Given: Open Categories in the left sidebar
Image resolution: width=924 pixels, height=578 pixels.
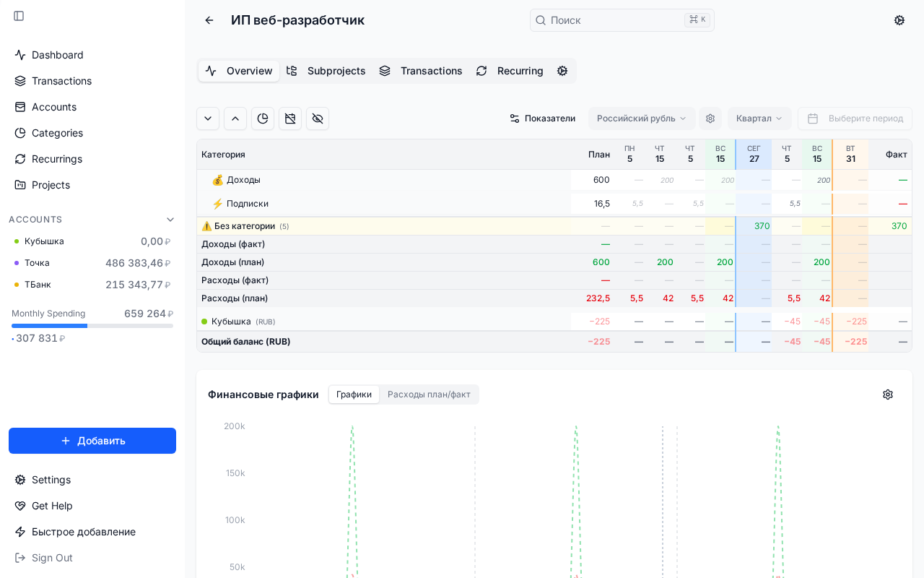Looking at the screenshot, I should coord(58,133).
